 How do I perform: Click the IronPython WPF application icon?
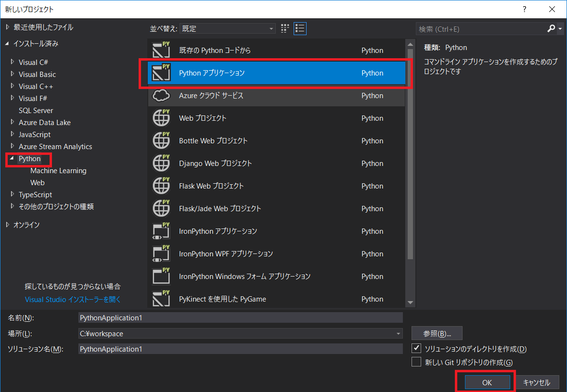(161, 253)
